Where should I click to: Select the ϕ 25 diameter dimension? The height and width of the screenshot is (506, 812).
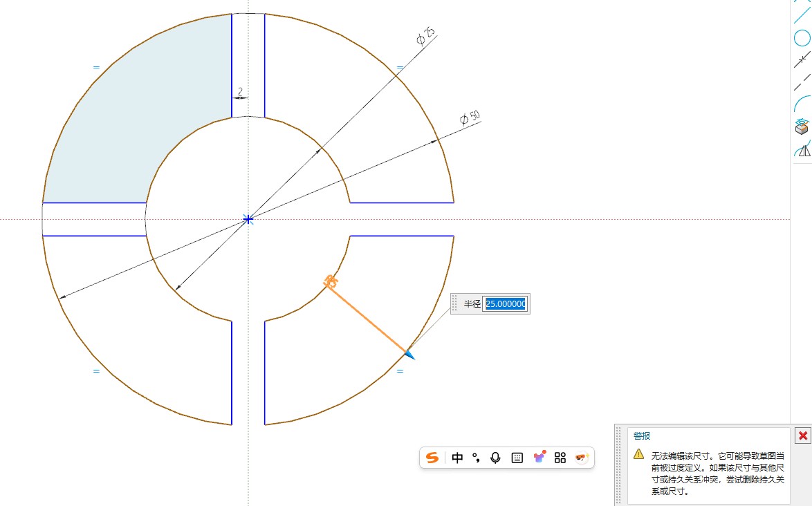click(x=425, y=36)
